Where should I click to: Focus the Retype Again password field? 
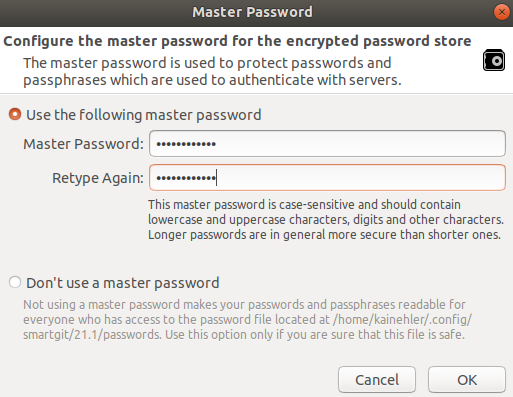coord(327,177)
